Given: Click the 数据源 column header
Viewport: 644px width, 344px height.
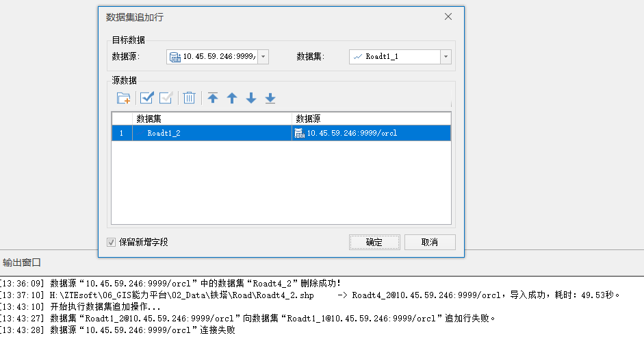Looking at the screenshot, I should (x=372, y=119).
